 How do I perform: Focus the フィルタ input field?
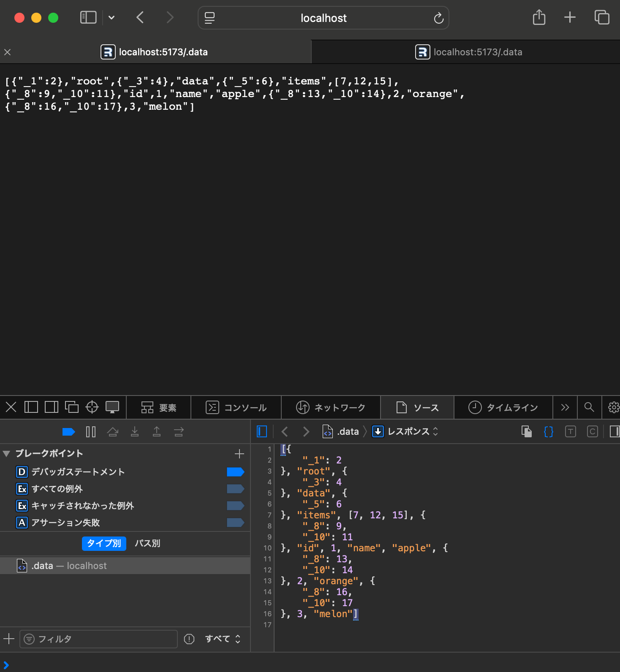click(98, 639)
